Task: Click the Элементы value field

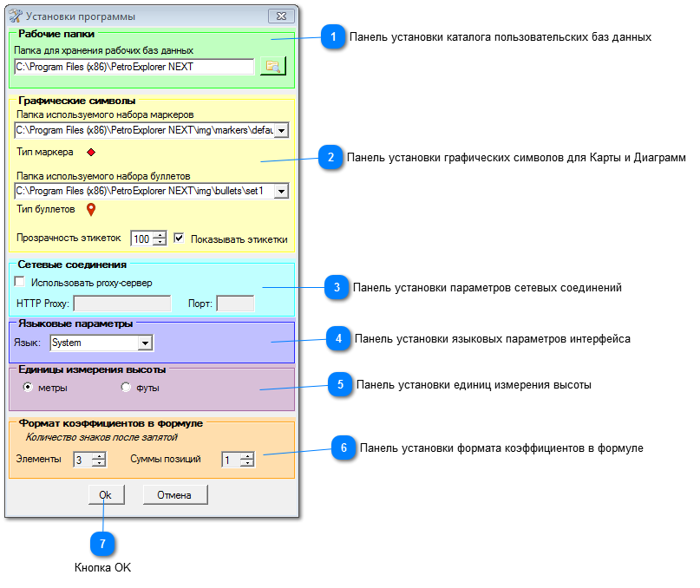Action: (x=83, y=460)
